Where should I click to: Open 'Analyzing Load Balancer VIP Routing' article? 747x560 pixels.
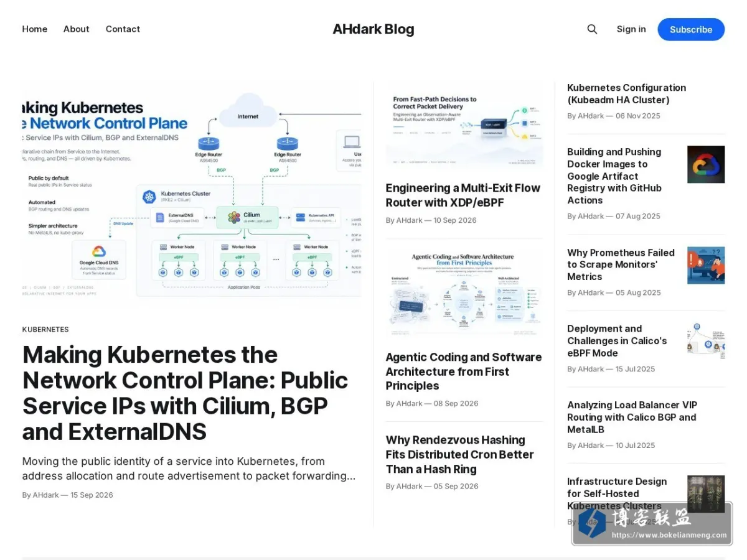click(632, 418)
